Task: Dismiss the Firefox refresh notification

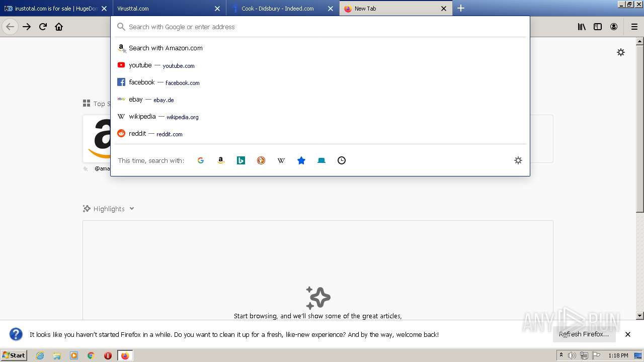Action: (x=628, y=334)
